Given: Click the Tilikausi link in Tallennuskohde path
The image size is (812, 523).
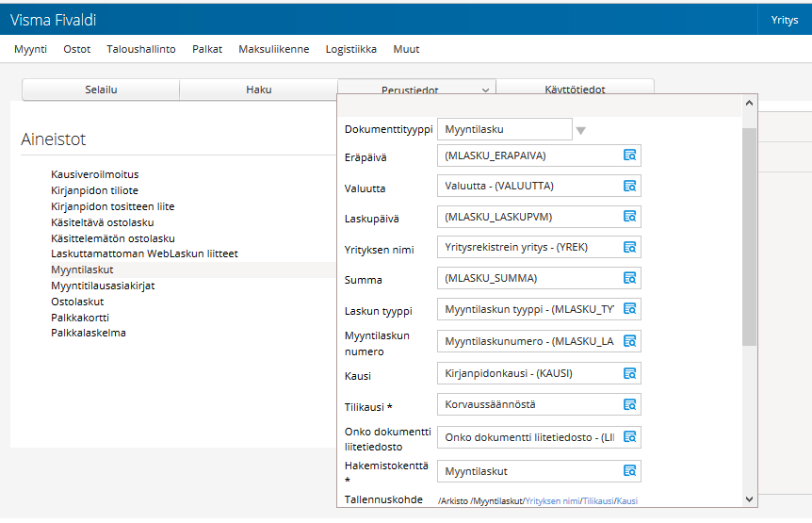Looking at the screenshot, I should point(598,500).
